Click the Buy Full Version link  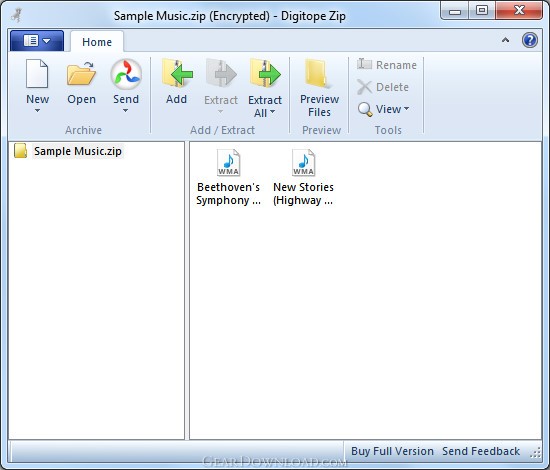pos(392,451)
